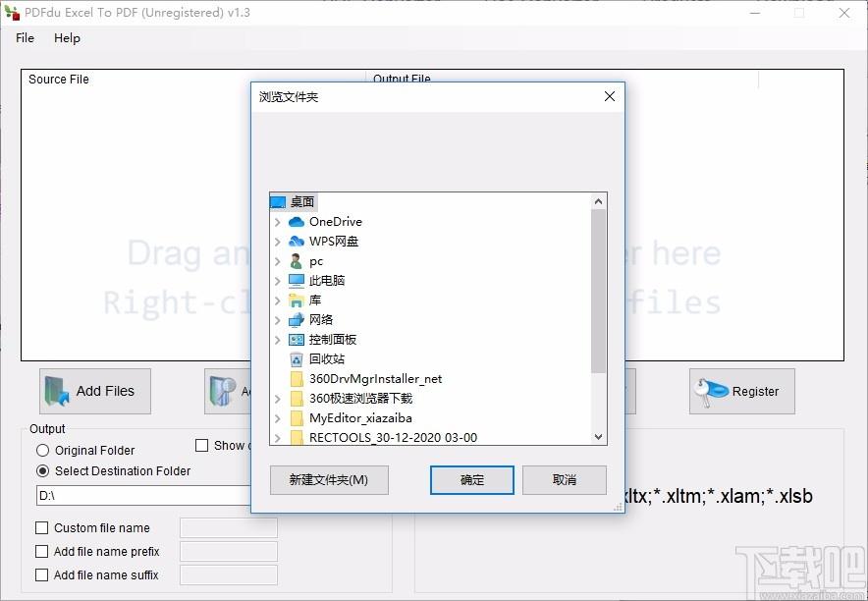Select the 桌面 tree item label
This screenshot has width=868, height=601.
tap(302, 202)
